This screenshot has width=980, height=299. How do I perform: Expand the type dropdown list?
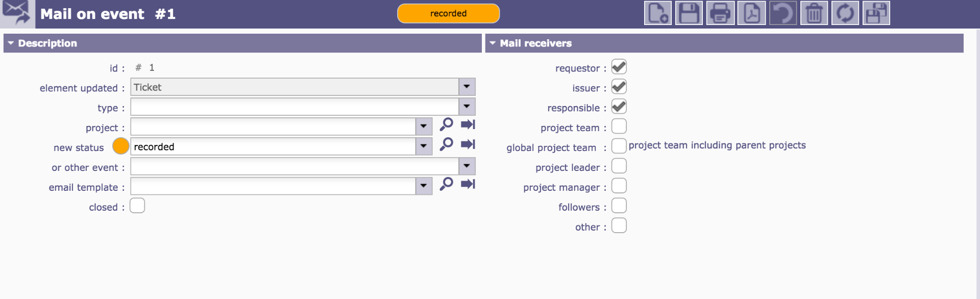[x=467, y=107]
